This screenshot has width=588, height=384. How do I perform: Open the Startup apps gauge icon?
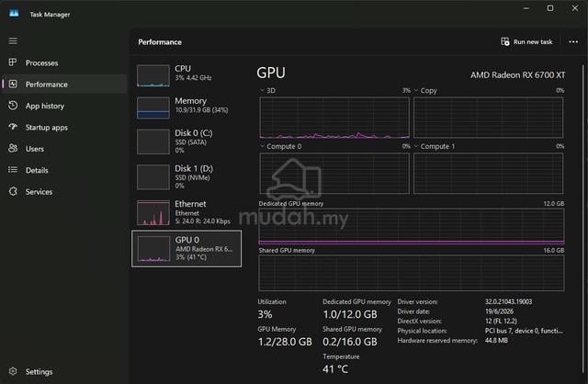coord(13,127)
